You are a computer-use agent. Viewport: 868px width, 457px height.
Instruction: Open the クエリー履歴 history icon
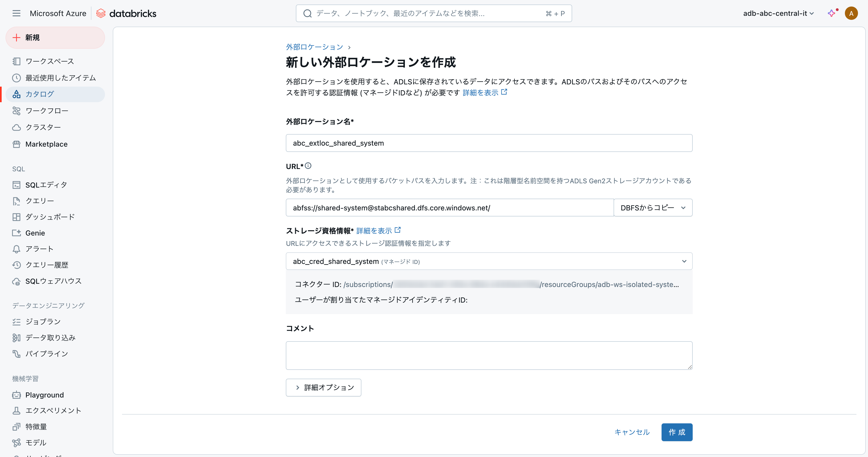(16, 265)
